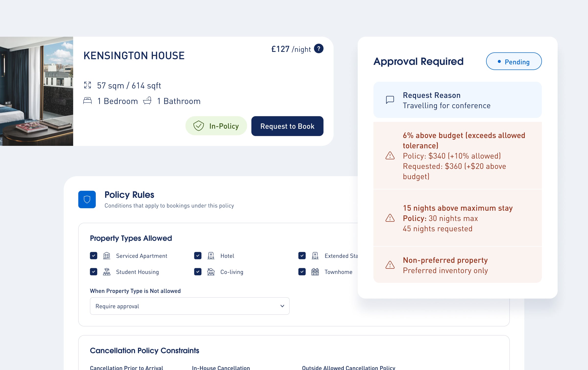The image size is (588, 370).
Task: Click the price help question mark icon
Action: [x=318, y=48]
